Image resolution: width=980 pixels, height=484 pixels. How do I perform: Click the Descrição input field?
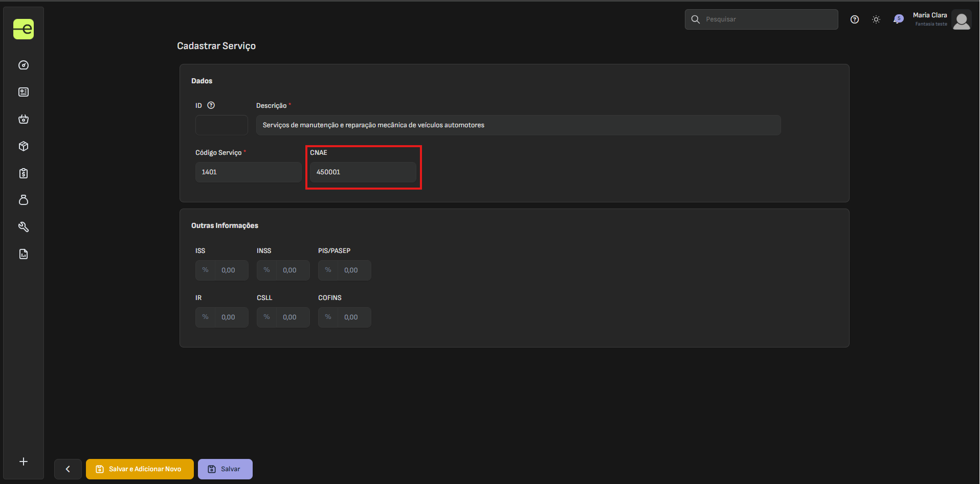tap(519, 125)
